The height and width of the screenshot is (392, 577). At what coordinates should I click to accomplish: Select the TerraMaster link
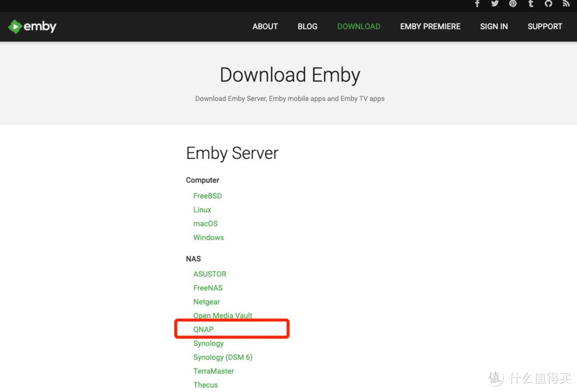[x=213, y=371]
